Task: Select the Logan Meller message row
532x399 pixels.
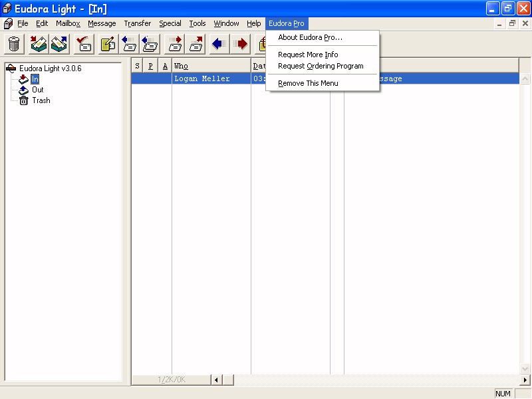Action: 325,78
